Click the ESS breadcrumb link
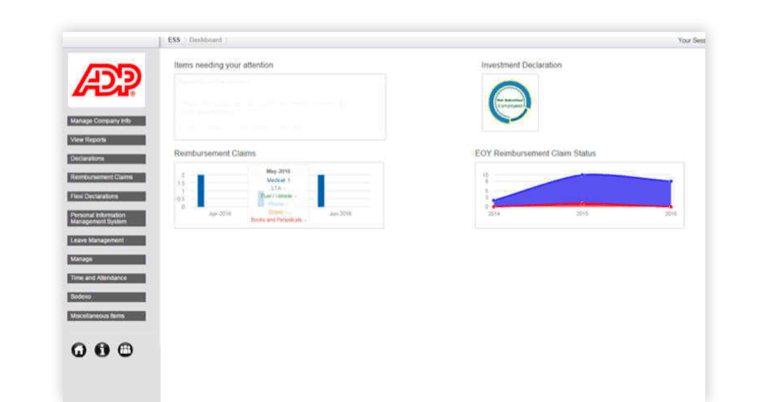 click(174, 40)
